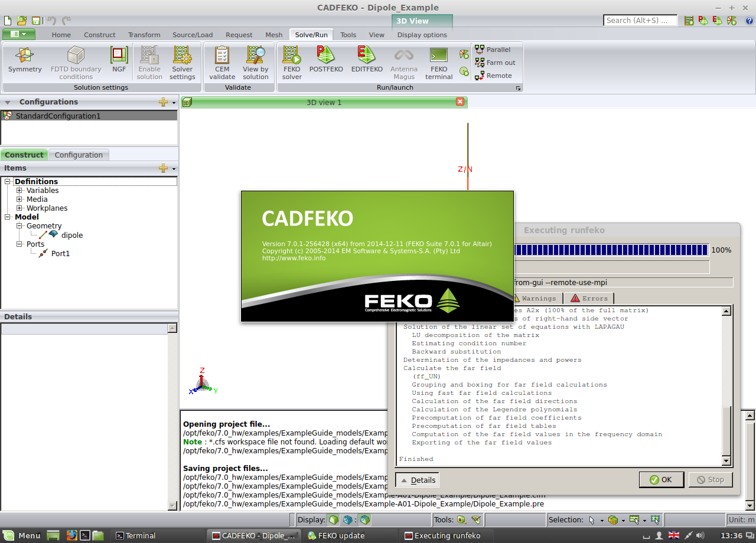Open the Menu button in taskbar
The image size is (756, 543).
tap(22, 535)
